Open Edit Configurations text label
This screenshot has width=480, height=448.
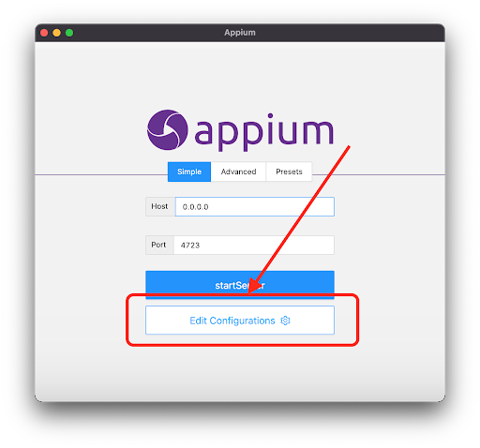232,321
